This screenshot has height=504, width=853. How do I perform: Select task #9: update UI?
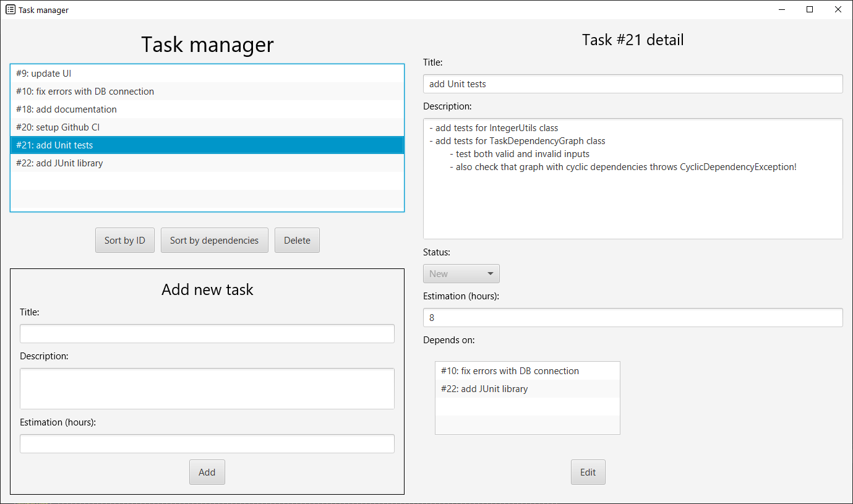coord(207,74)
